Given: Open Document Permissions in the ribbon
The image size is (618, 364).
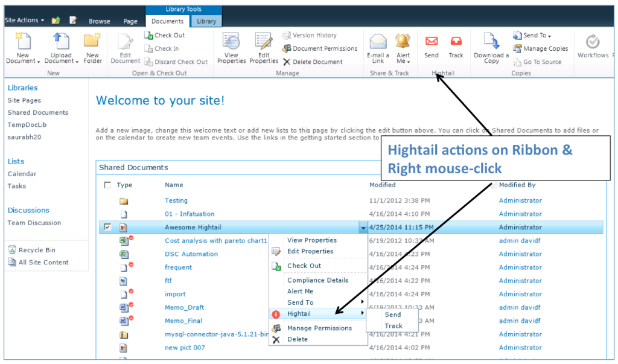Looking at the screenshot, I should [x=320, y=48].
